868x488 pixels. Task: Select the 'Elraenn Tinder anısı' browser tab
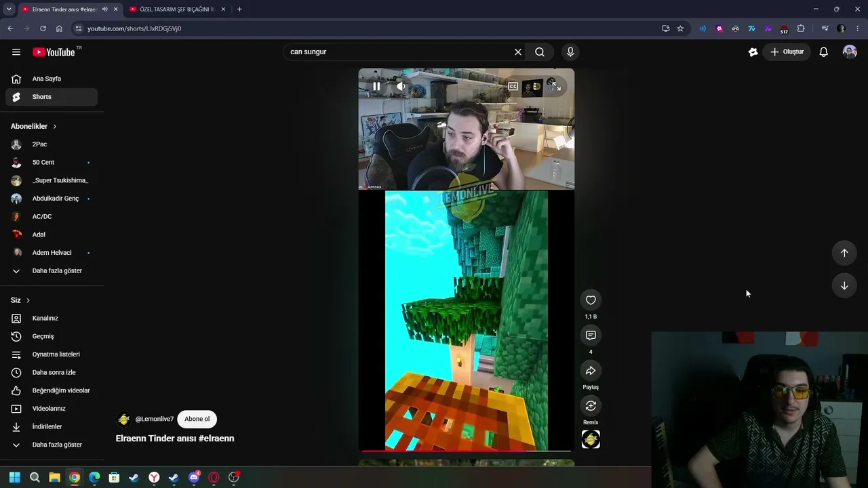click(x=64, y=9)
